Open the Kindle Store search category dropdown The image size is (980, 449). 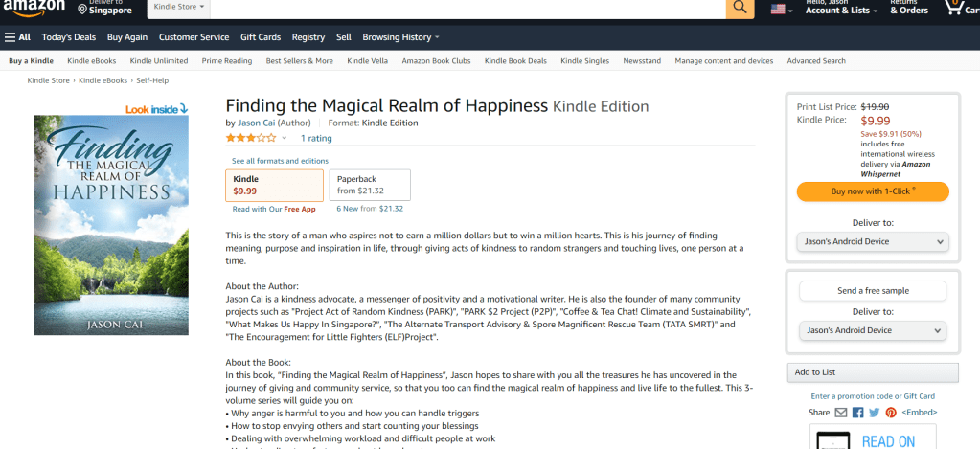[179, 9]
